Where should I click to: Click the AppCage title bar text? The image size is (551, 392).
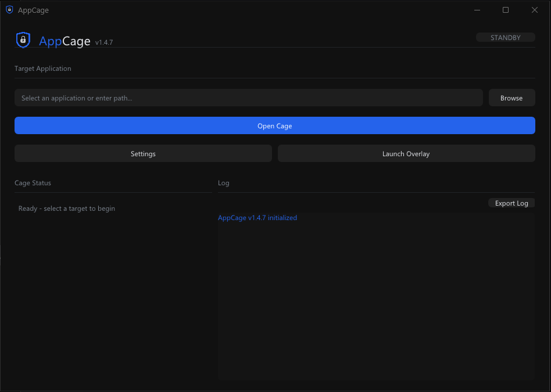point(34,10)
